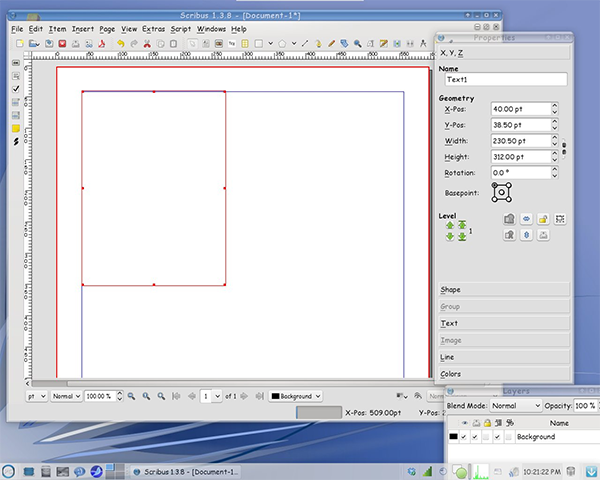The width and height of the screenshot is (600, 480).
Task: Open the Item menu
Action: (x=57, y=29)
